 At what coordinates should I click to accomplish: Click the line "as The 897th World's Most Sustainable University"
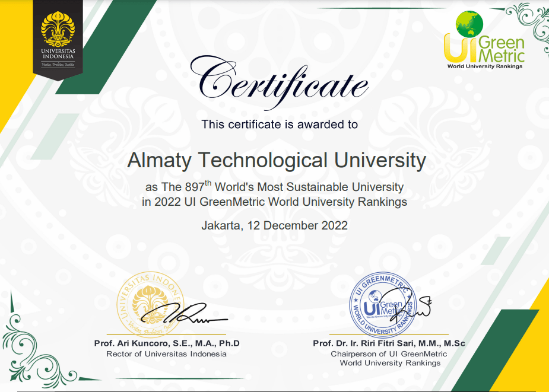(274, 187)
